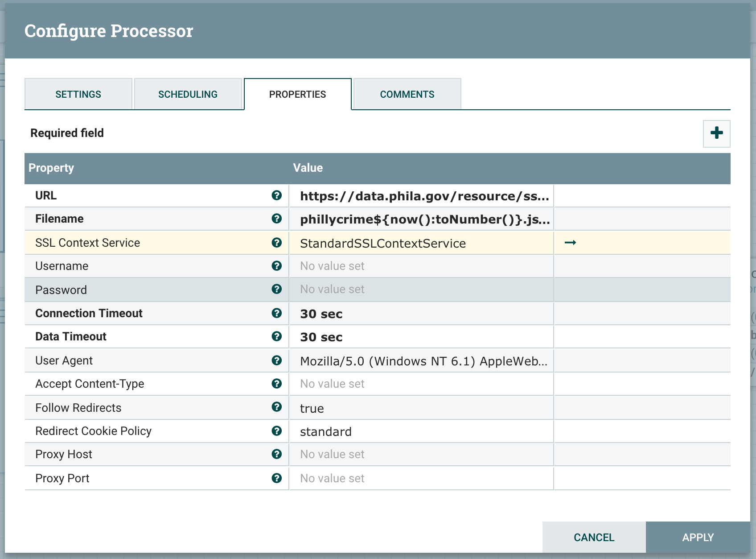Show help for User Agent property
The width and height of the screenshot is (756, 559).
tap(276, 360)
